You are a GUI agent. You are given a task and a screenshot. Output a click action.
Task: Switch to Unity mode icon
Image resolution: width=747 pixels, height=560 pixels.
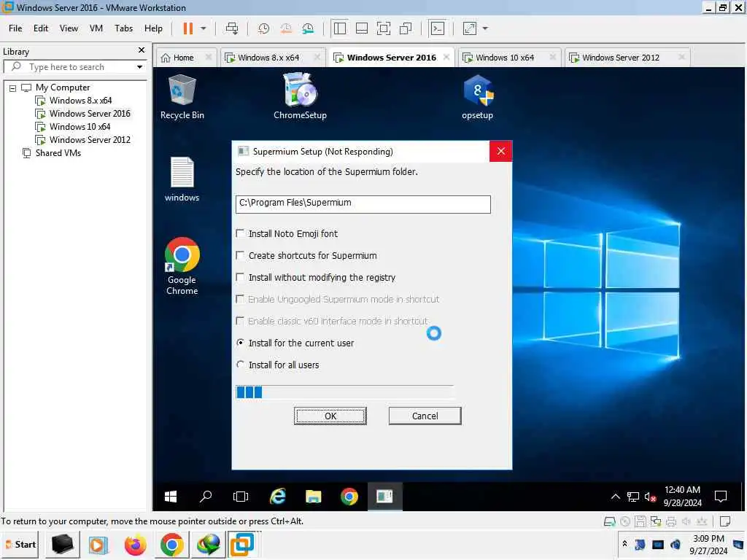click(x=406, y=28)
